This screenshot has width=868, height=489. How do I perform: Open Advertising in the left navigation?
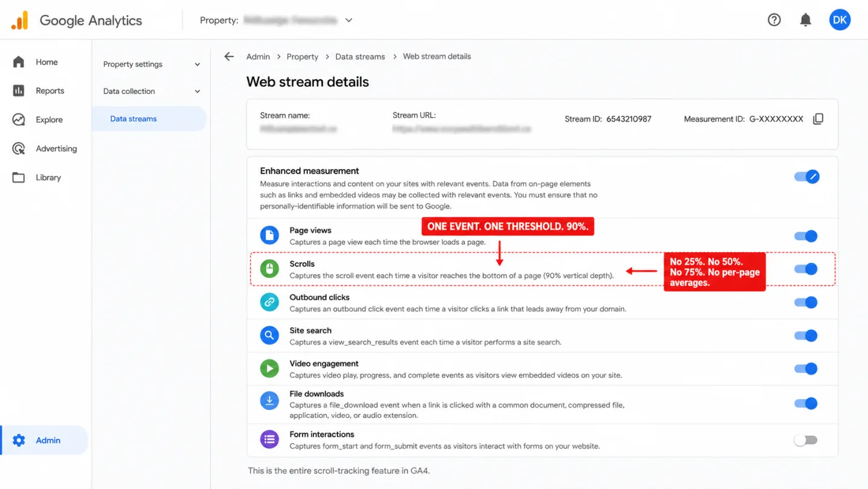[x=56, y=149]
